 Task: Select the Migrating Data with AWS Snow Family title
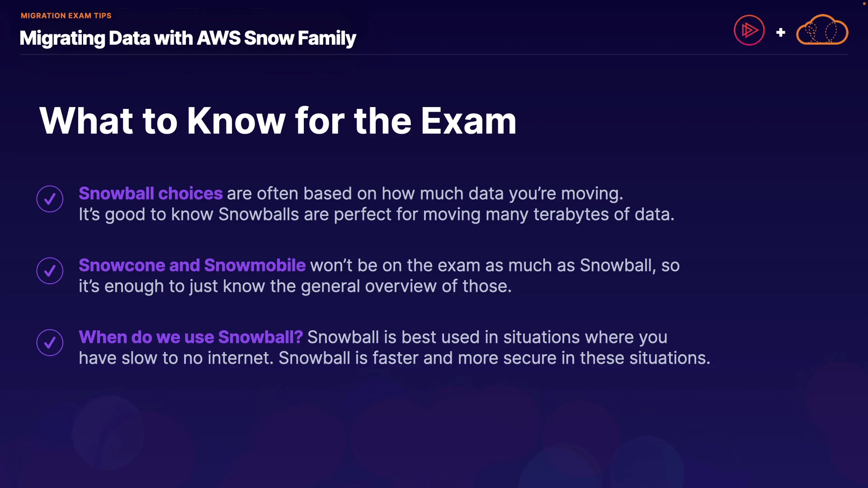click(188, 38)
